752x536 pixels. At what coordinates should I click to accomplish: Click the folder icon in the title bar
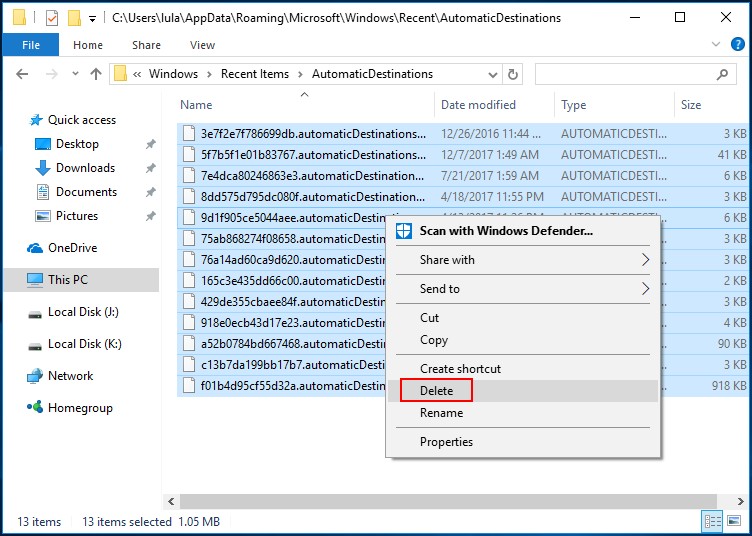pyautogui.click(x=19, y=18)
